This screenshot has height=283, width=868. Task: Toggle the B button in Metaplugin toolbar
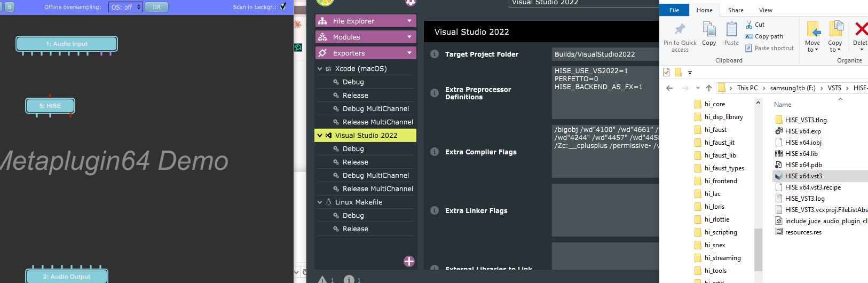tap(10, 7)
